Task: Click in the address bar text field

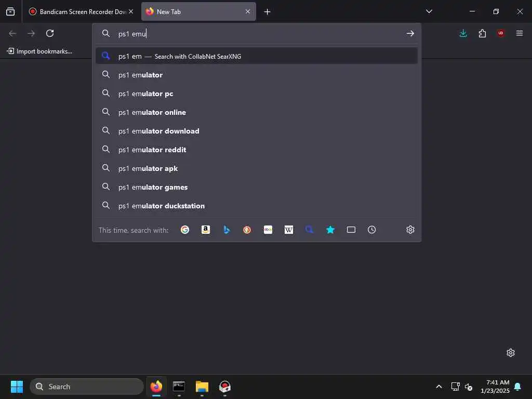Action: pos(258,34)
